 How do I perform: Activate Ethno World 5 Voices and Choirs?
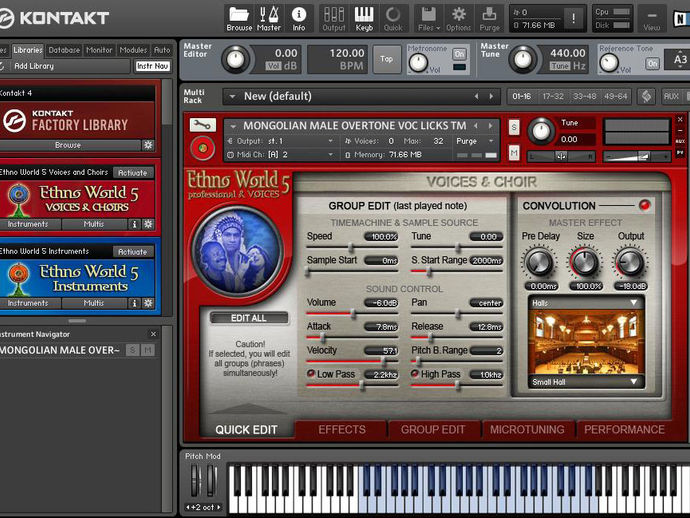[x=132, y=173]
